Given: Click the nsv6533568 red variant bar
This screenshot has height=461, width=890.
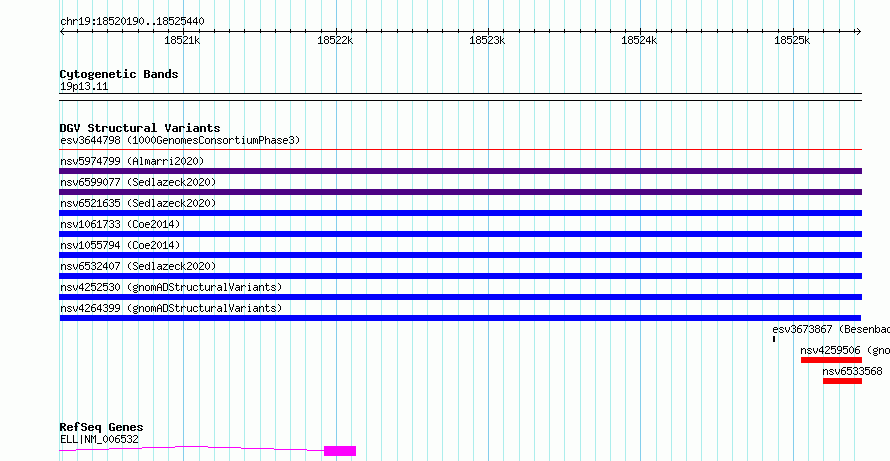Looking at the screenshot, I should click(842, 381).
